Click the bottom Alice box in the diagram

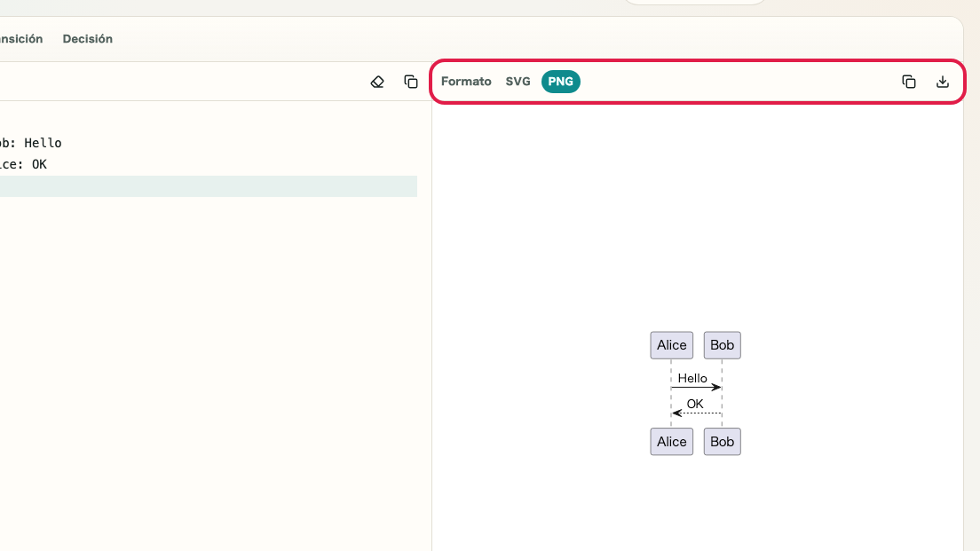(671, 442)
